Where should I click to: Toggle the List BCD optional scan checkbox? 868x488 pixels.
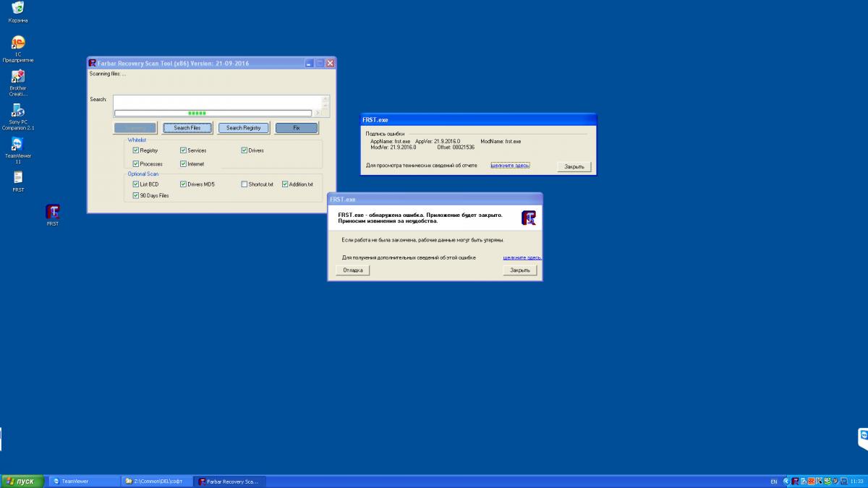[x=135, y=184]
